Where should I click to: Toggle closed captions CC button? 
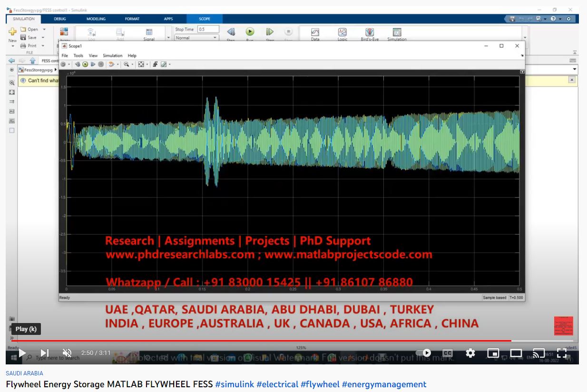447,353
